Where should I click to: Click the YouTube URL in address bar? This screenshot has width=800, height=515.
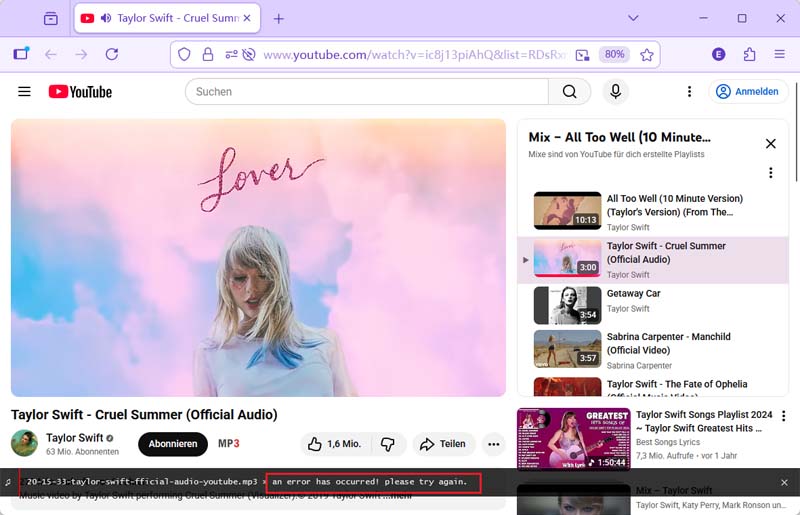pos(414,55)
